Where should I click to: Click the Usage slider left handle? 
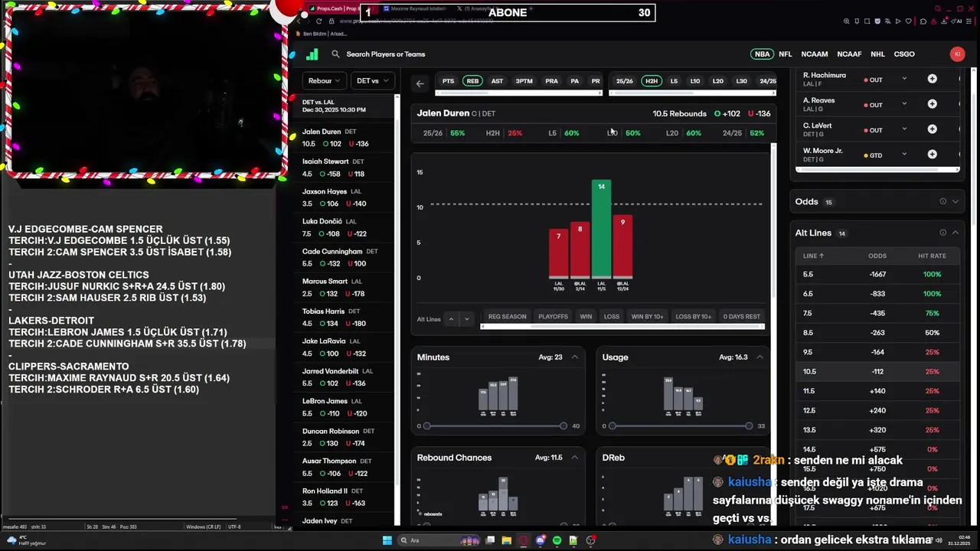[x=612, y=425]
